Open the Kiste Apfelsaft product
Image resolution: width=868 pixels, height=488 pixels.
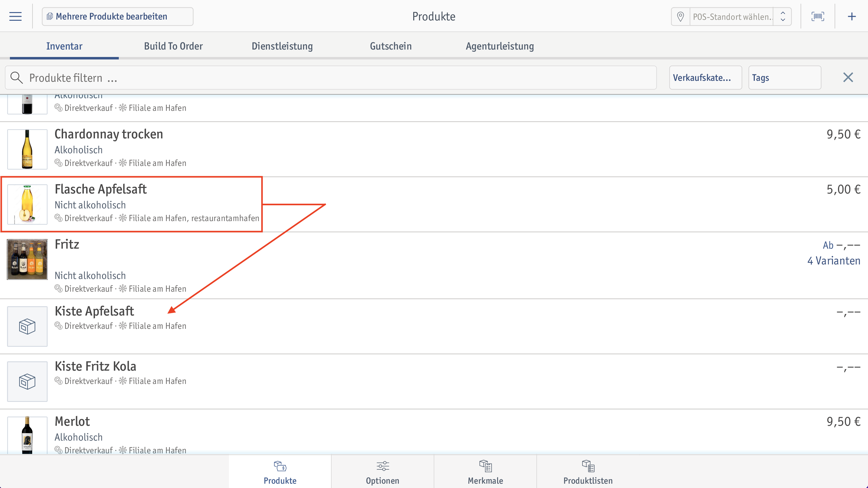coord(434,326)
